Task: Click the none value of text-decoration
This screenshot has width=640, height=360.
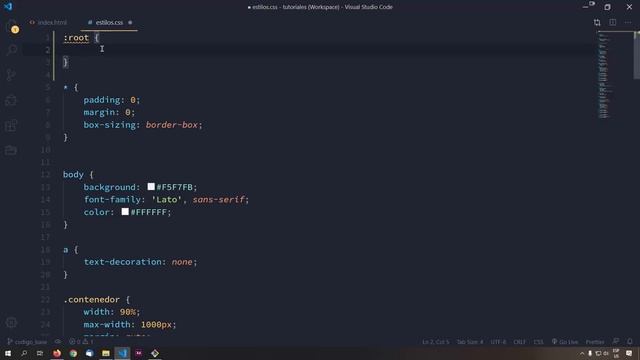Action: 182,262
